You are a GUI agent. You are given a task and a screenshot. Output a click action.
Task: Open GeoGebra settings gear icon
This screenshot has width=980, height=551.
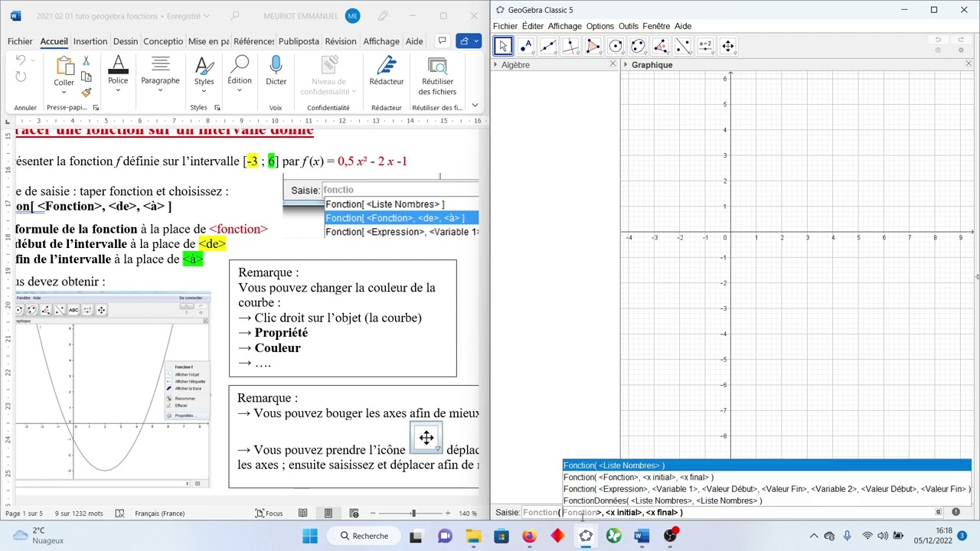(961, 51)
